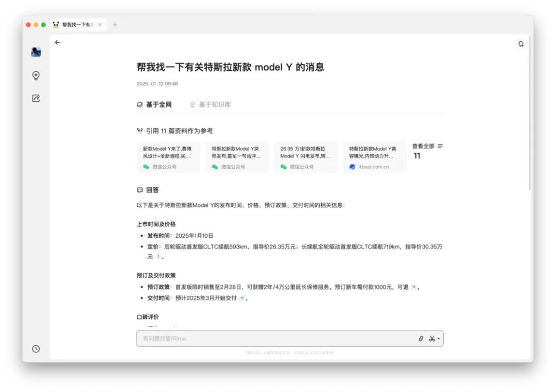Open reference card 26.35 万!新款特斯拉
Screen dimensions: 556x392
pos(306,157)
